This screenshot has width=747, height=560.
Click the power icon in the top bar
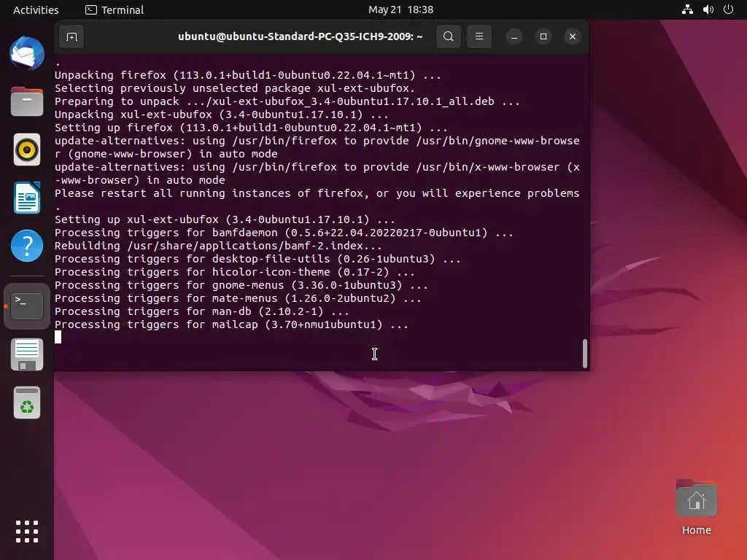click(728, 9)
